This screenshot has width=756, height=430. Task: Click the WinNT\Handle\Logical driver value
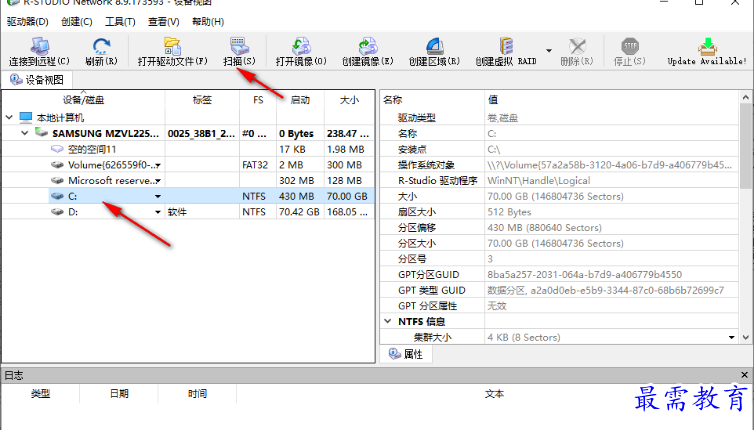(539, 181)
